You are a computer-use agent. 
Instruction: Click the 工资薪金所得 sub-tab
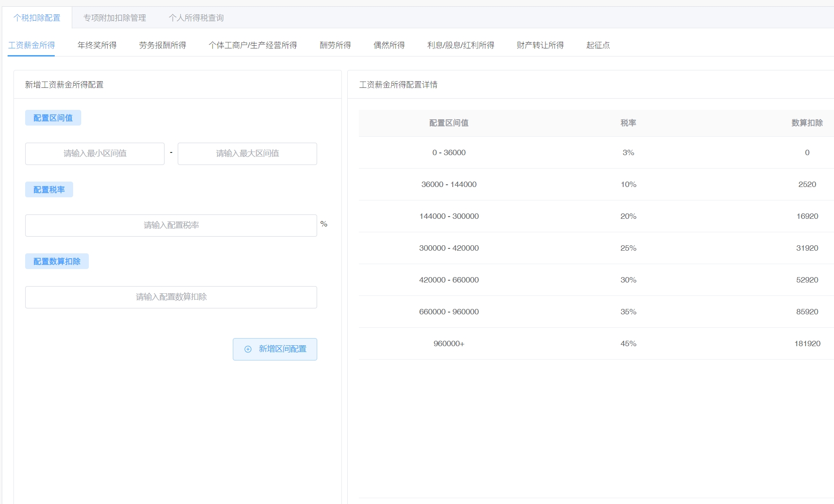[x=31, y=45]
